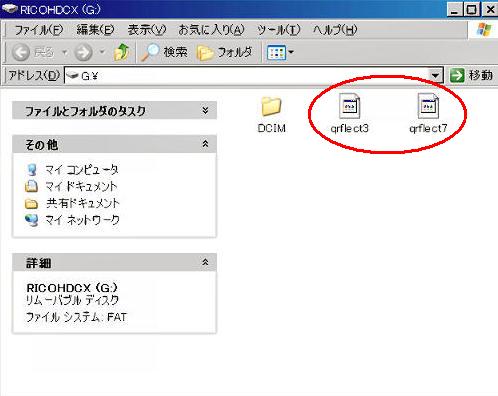This screenshot has width=498, height=396.
Task: Click the drive icon in address bar
Action: [x=72, y=76]
